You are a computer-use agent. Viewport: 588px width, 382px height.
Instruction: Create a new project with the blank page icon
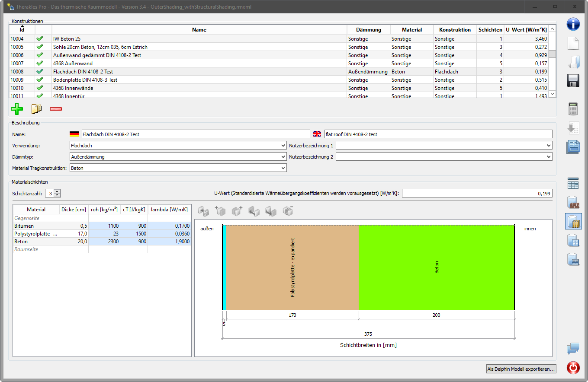(573, 44)
